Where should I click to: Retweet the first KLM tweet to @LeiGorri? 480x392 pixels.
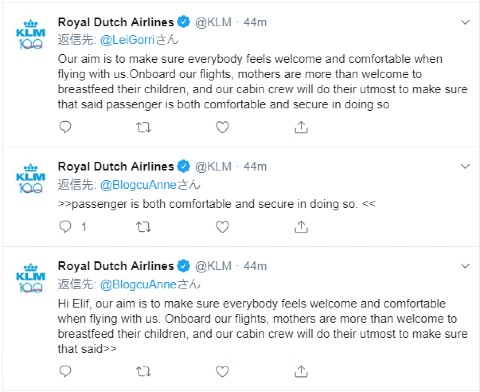tap(144, 127)
